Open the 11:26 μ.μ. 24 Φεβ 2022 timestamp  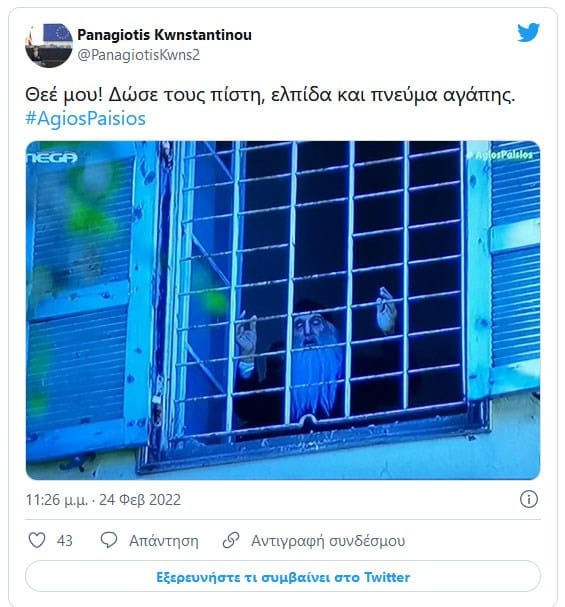click(103, 500)
